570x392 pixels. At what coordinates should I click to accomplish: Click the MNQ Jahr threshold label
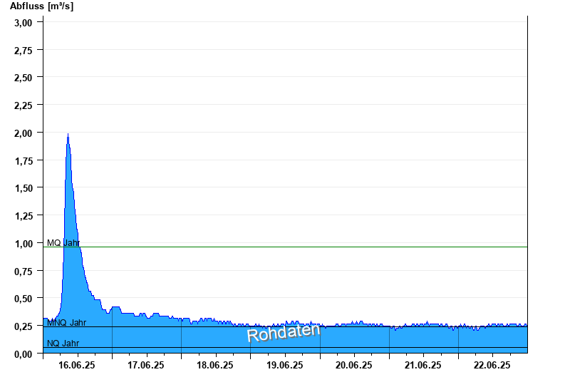click(x=66, y=323)
